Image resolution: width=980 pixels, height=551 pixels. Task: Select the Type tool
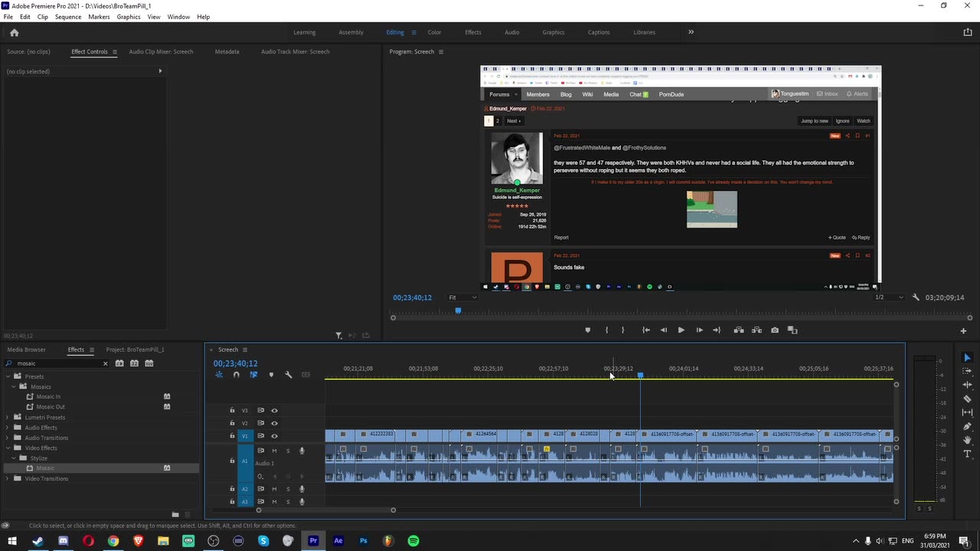click(x=967, y=454)
